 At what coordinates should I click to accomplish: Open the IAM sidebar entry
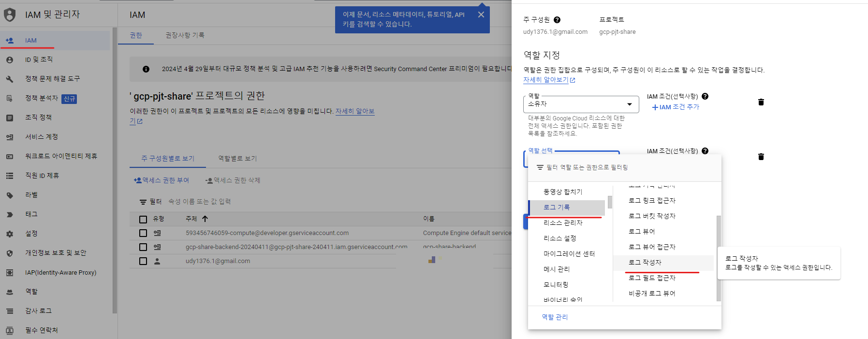coord(55,41)
